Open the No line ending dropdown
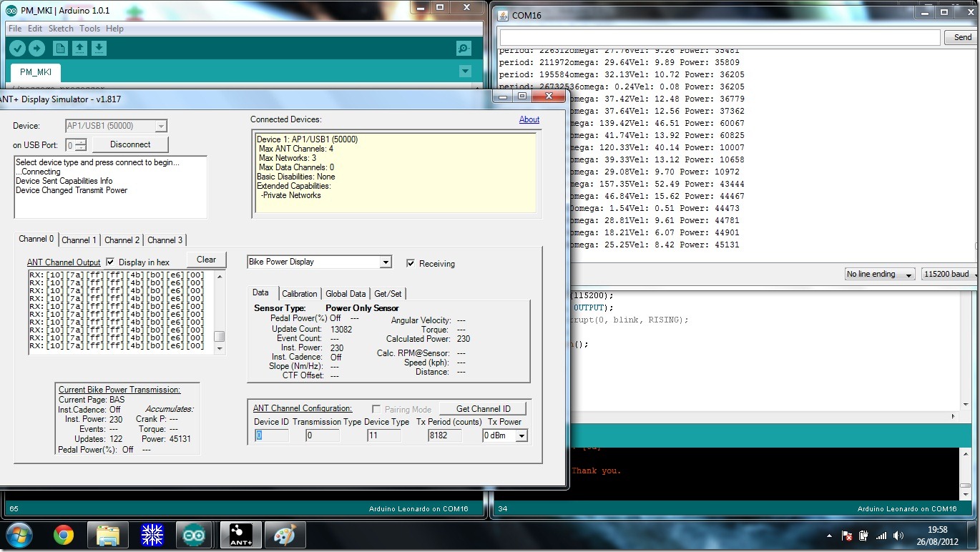Screen dimensions: 980x552 tap(880, 274)
